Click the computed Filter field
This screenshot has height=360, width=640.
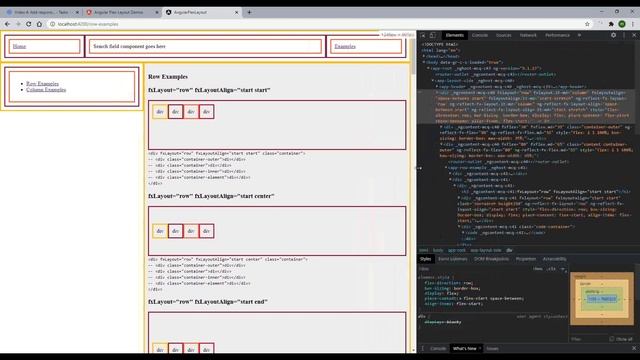pos(588,339)
